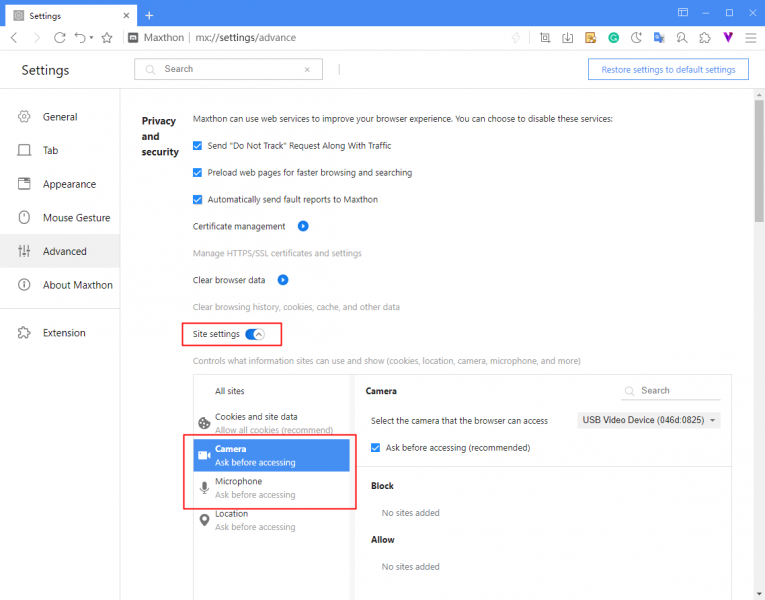This screenshot has width=765, height=600.
Task: Toggle Preload web pages checkbox
Action: point(197,173)
